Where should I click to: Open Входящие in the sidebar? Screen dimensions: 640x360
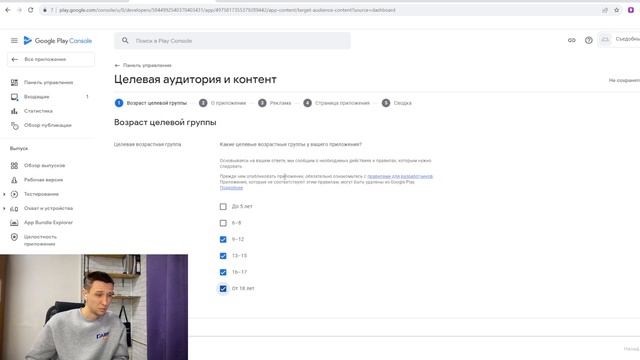coord(36,97)
